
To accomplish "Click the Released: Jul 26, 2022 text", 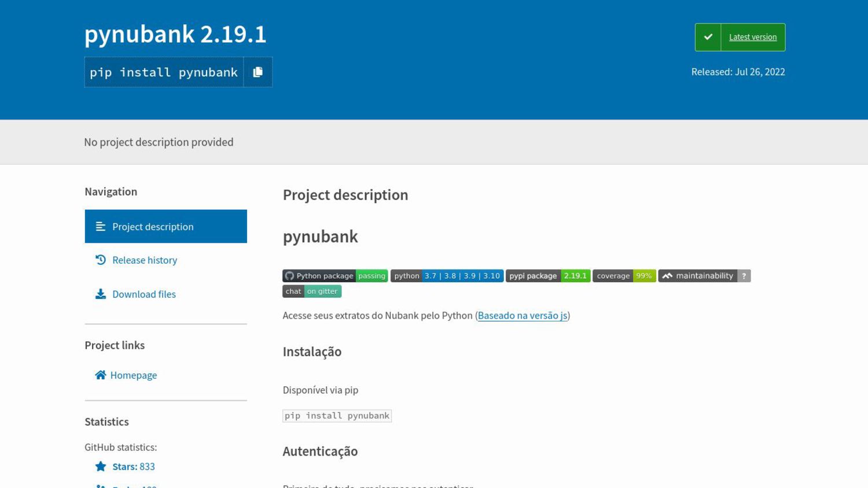I will [x=738, y=72].
